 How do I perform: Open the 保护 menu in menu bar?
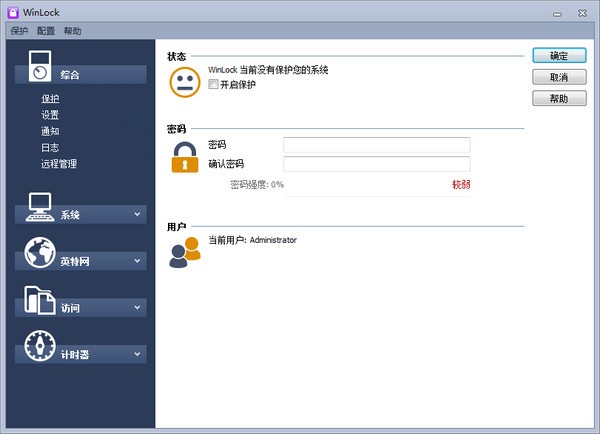pos(19,31)
